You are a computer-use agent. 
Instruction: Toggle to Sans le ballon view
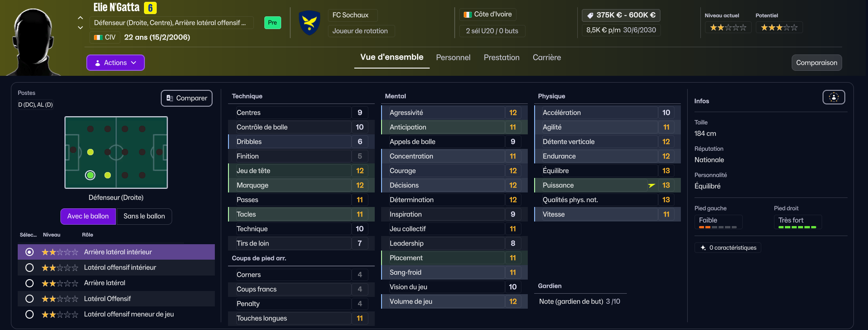144,217
